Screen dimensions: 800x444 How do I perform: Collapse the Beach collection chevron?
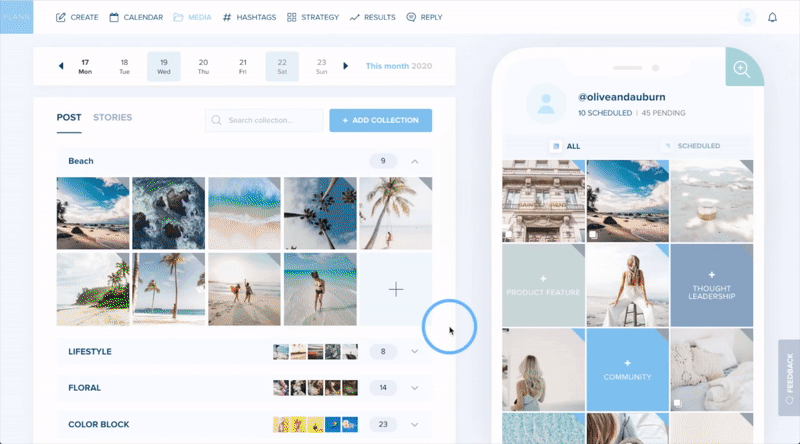coord(415,161)
